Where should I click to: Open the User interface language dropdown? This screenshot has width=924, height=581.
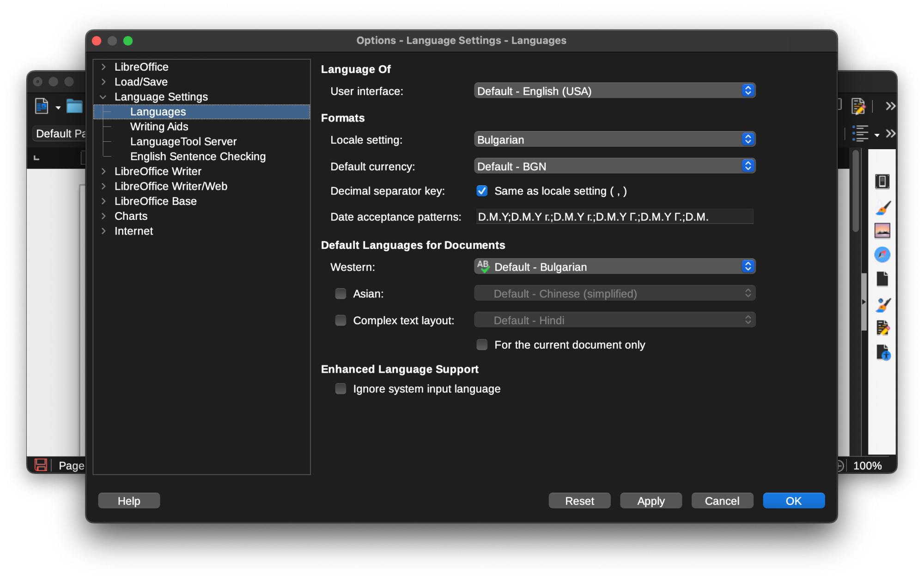click(614, 91)
